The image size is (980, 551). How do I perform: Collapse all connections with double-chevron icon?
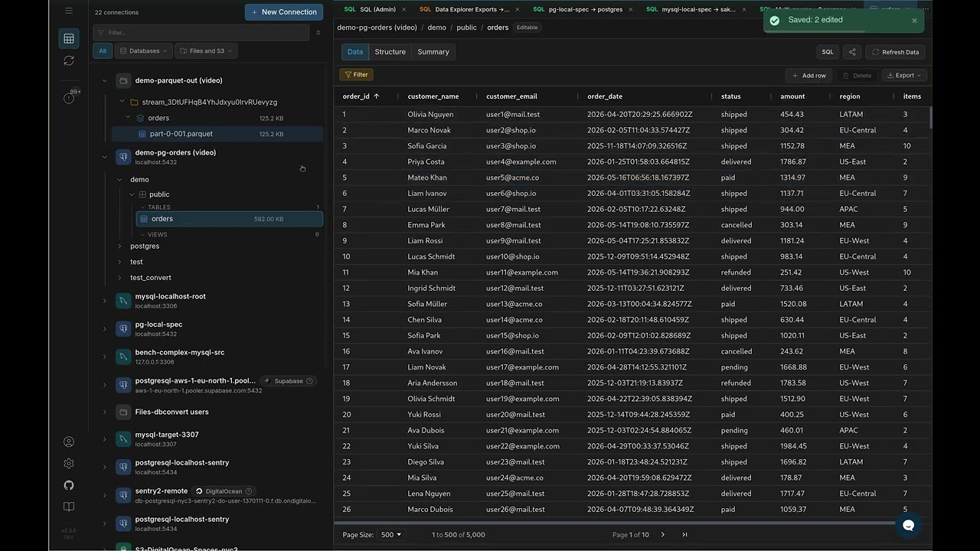click(x=318, y=33)
